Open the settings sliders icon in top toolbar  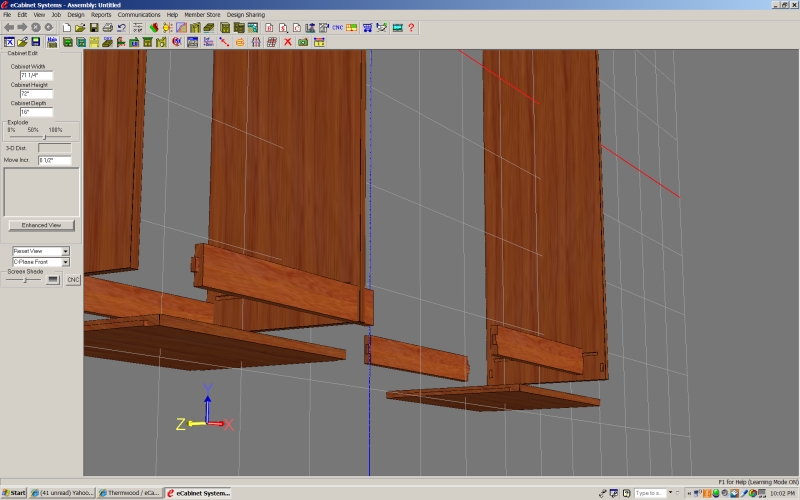point(138,28)
